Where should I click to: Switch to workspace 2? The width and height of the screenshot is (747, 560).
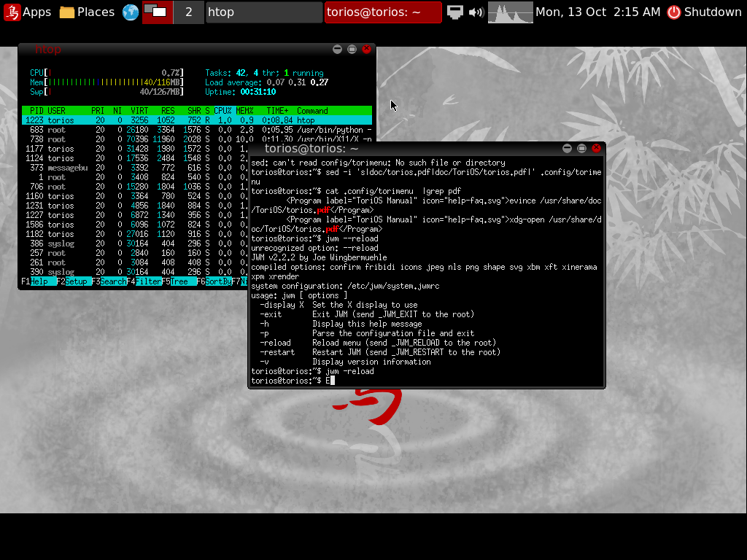click(x=189, y=12)
